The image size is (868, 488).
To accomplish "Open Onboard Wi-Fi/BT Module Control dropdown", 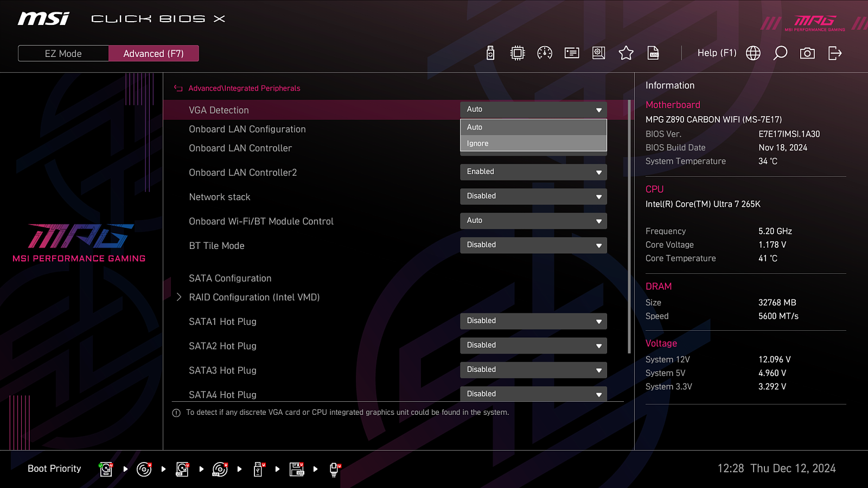I will tap(533, 221).
